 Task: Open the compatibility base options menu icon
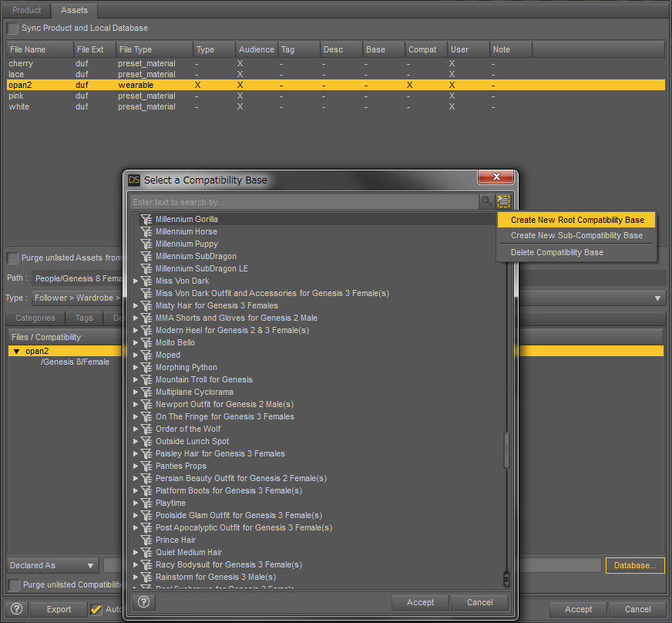pyautogui.click(x=503, y=201)
